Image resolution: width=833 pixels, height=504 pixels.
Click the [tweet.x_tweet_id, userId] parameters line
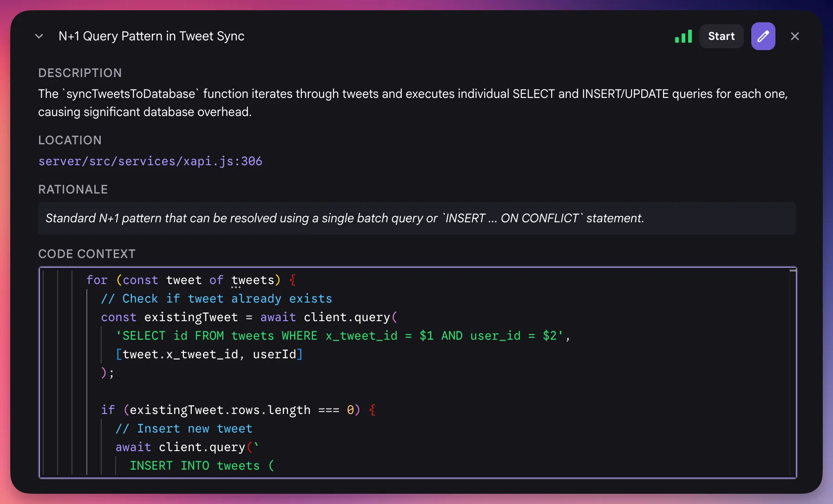coord(209,354)
